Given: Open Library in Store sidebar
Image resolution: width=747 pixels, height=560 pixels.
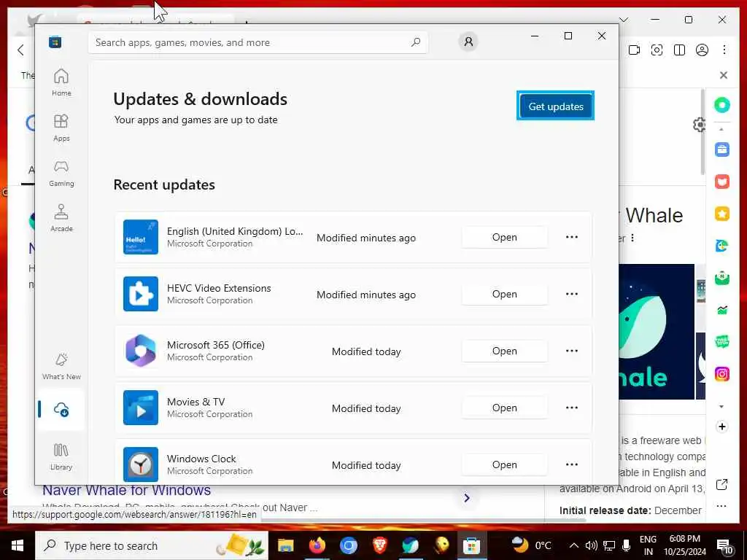Looking at the screenshot, I should (61, 456).
